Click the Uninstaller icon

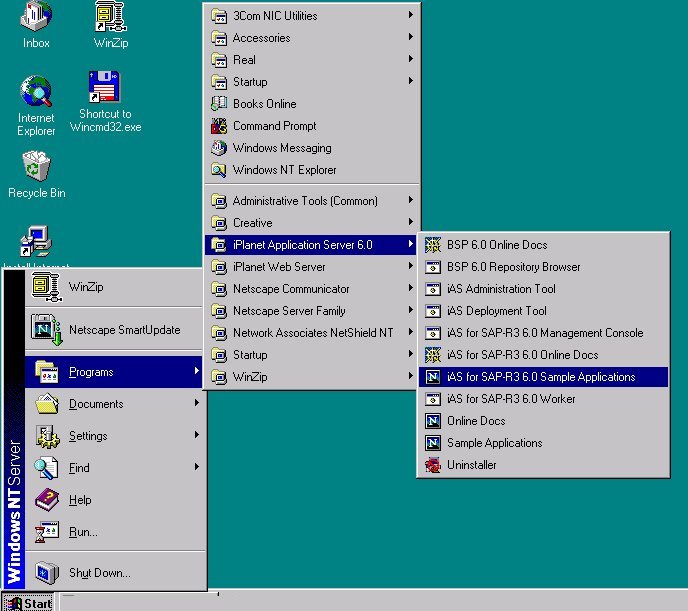coord(433,465)
